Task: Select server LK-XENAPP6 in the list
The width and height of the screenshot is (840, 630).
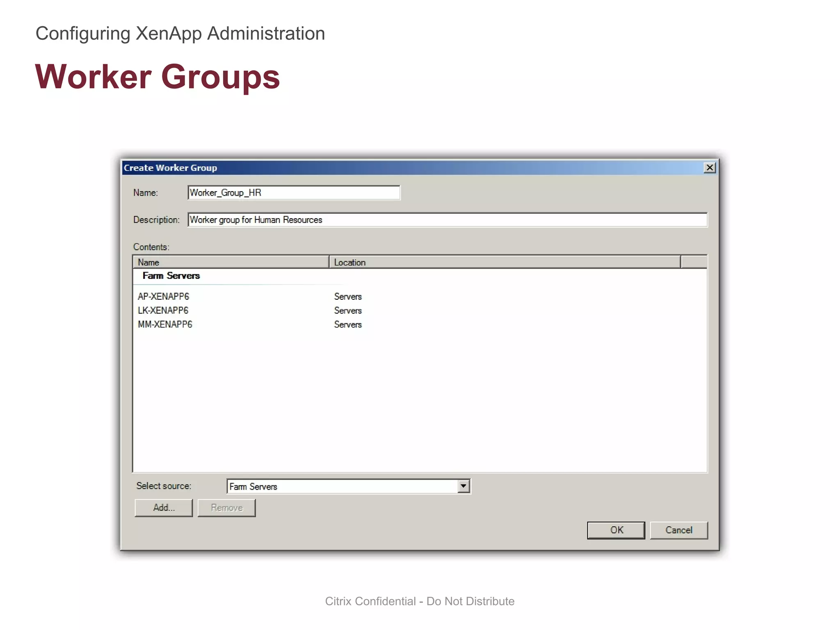Action: (163, 310)
